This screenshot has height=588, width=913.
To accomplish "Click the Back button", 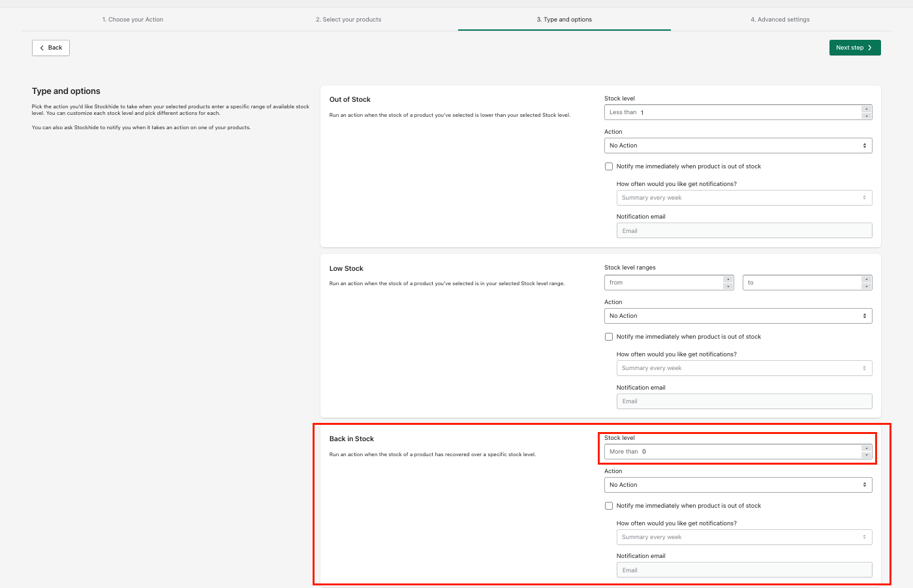I will (51, 48).
